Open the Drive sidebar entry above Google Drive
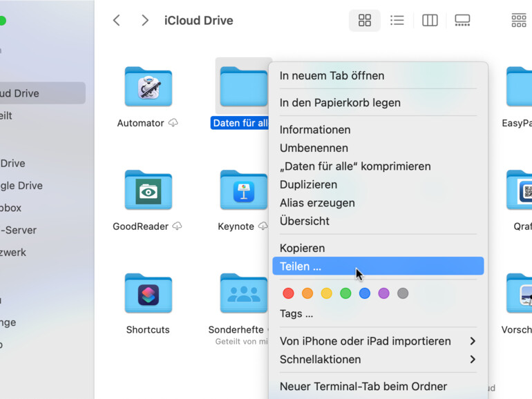This screenshot has width=532, height=399. [x=41, y=164]
